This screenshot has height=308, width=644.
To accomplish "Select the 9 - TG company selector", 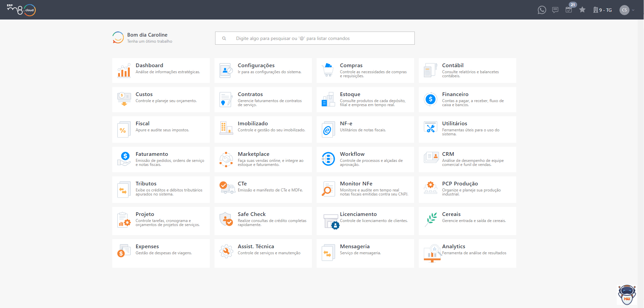I will (x=602, y=10).
